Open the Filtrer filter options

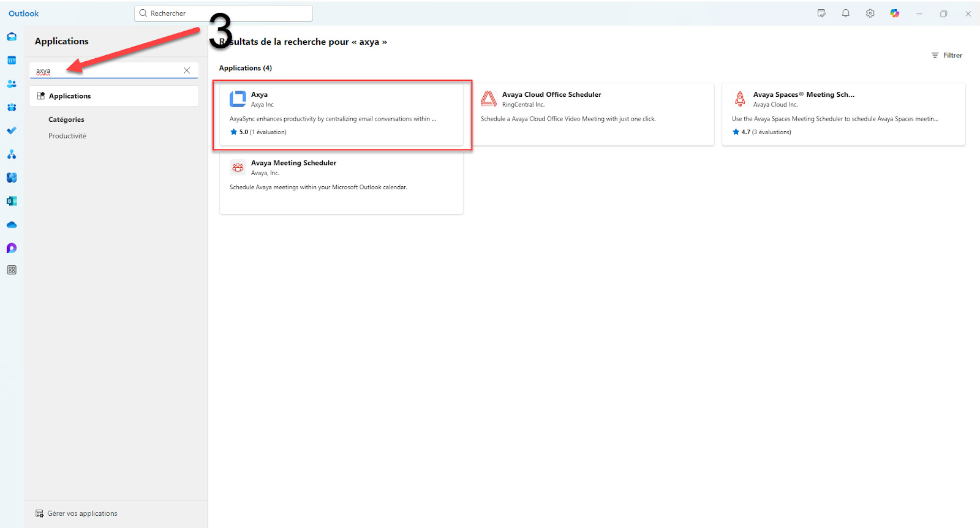[x=947, y=55]
